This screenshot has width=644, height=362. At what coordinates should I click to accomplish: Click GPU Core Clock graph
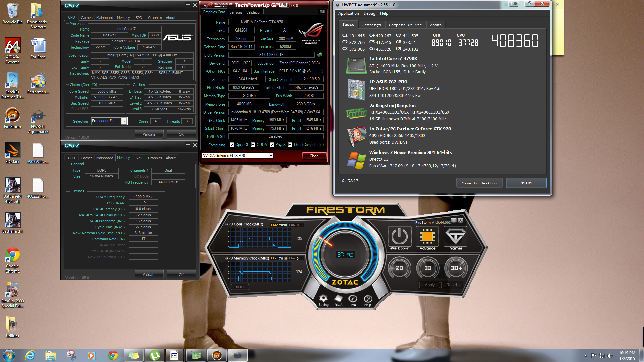[x=260, y=238]
